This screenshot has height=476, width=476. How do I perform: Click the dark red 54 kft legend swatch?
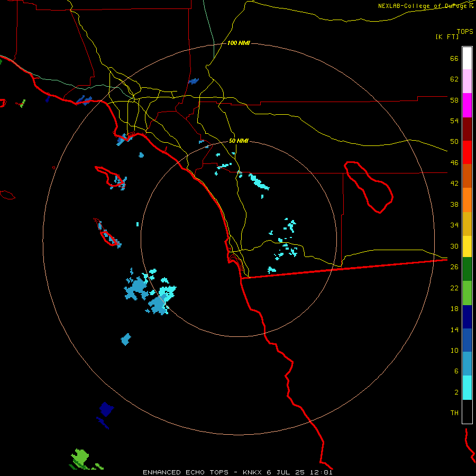pos(467,129)
